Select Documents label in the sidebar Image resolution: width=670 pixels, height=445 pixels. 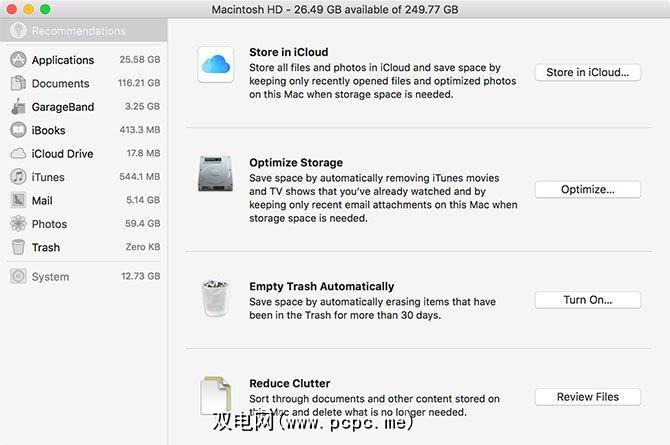(x=60, y=83)
